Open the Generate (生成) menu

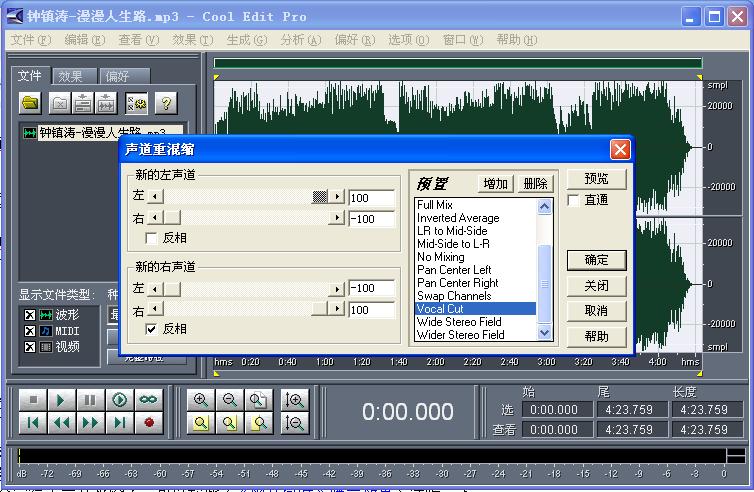click(x=246, y=40)
